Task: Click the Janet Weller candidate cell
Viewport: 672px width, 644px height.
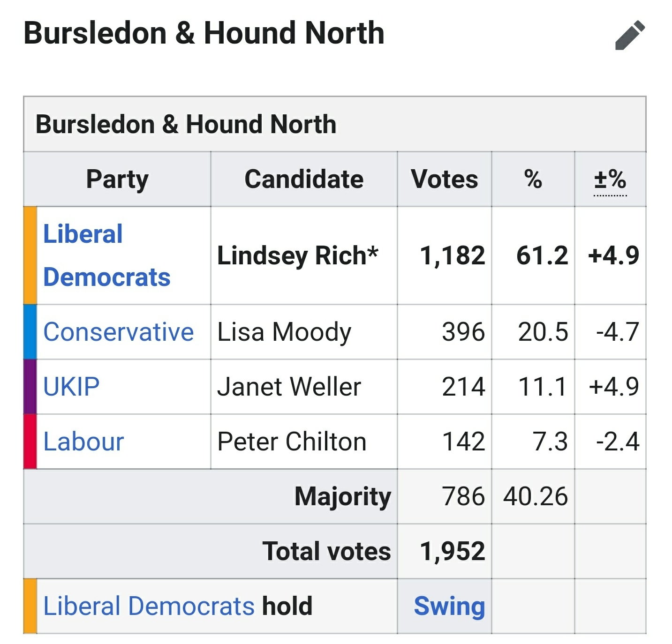Action: [x=289, y=387]
